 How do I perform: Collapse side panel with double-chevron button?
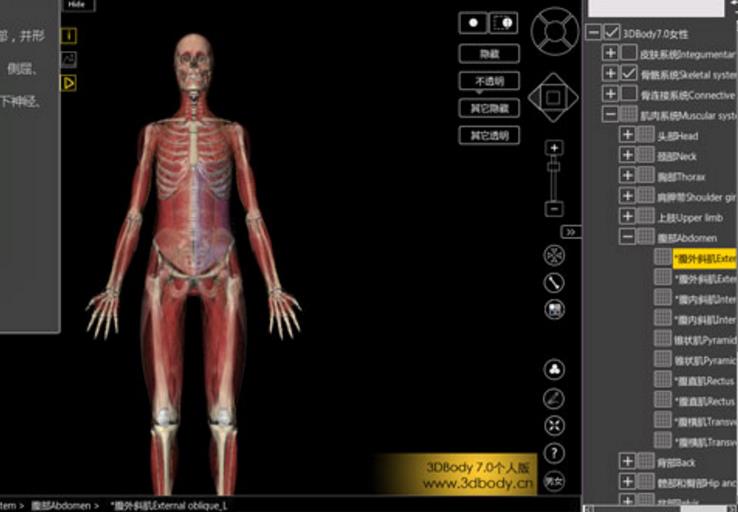pos(571,232)
